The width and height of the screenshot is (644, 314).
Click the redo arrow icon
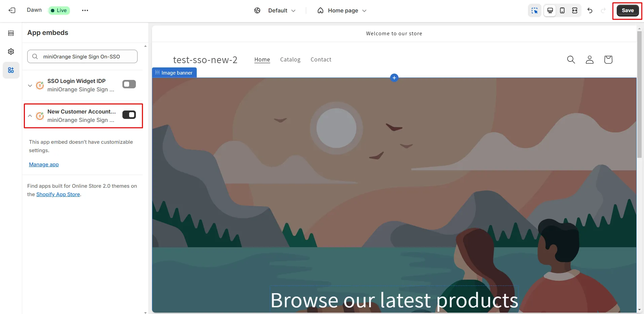pyautogui.click(x=603, y=10)
